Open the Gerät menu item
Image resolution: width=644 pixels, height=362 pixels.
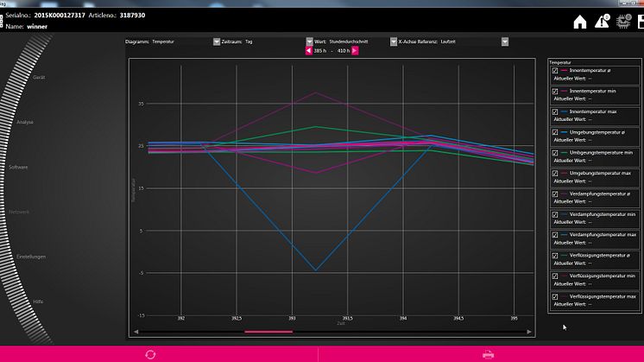39,77
